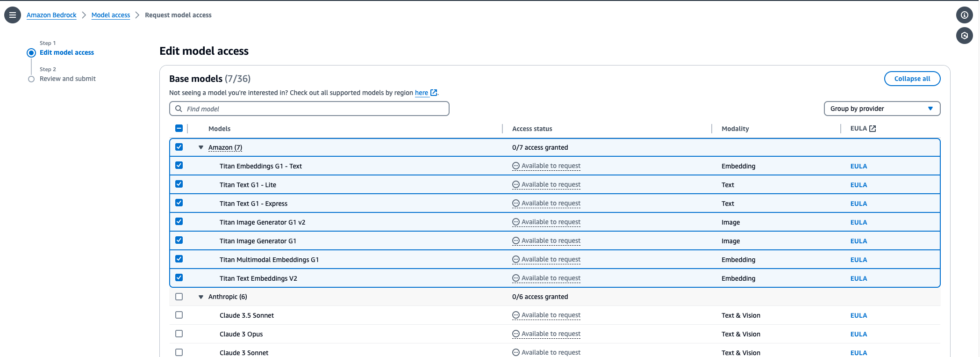Click the Access status column header

point(532,129)
